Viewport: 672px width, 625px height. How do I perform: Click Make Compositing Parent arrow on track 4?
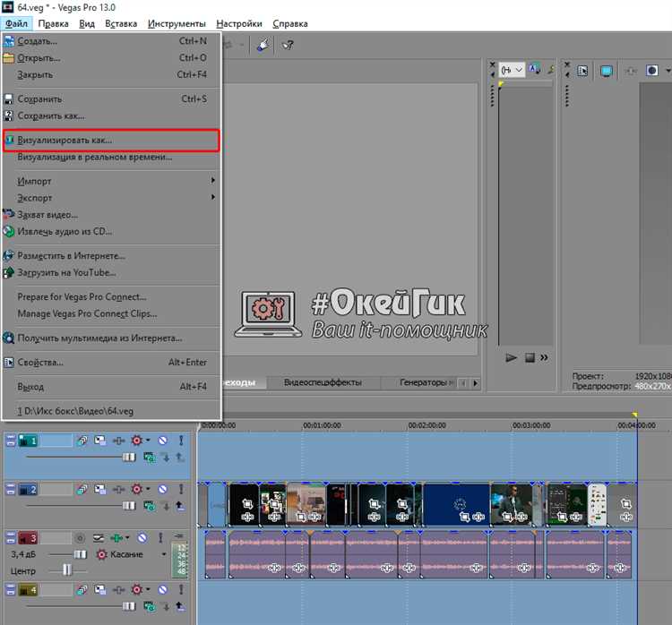180,606
